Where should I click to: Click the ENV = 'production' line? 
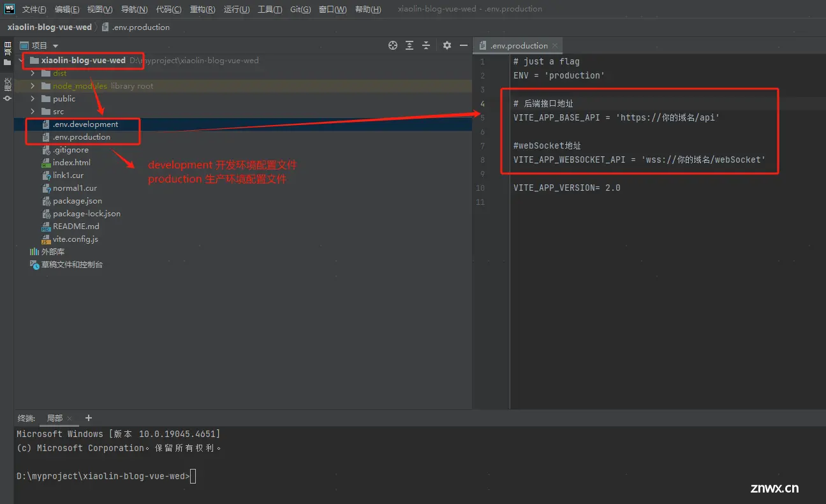pos(559,75)
